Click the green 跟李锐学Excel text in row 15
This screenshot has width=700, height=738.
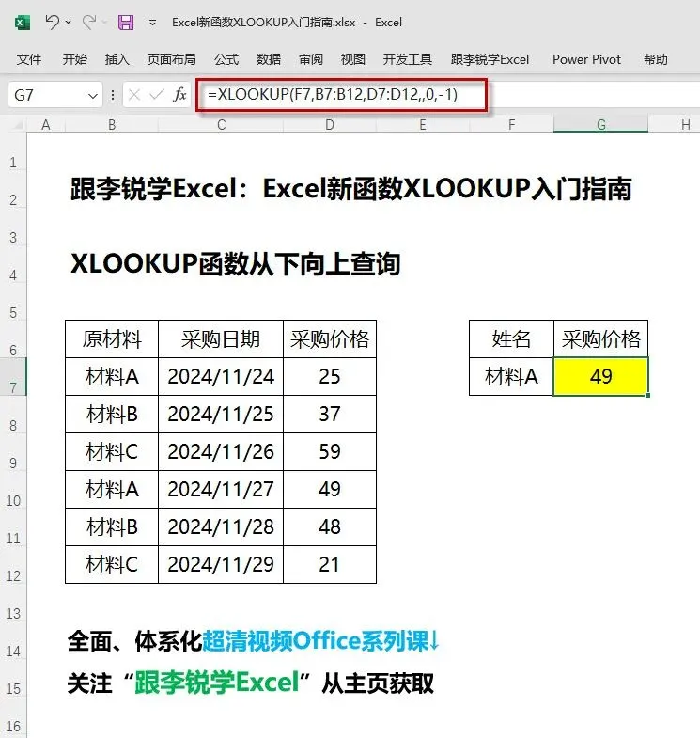coord(217,683)
